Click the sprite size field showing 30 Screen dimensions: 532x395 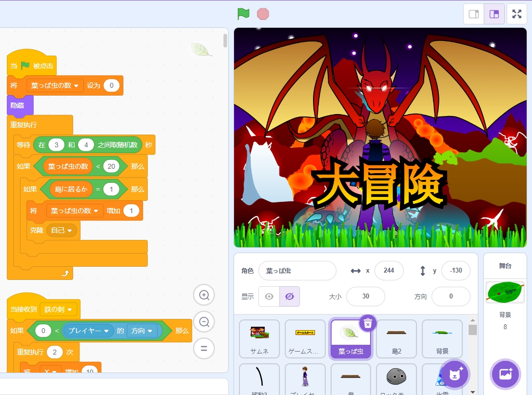[365, 296]
